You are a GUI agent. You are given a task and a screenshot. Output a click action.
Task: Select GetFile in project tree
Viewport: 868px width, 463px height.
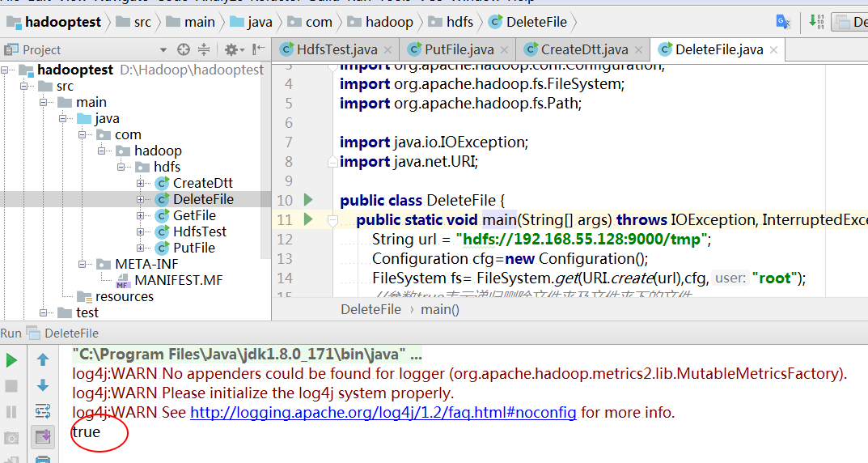pyautogui.click(x=194, y=215)
